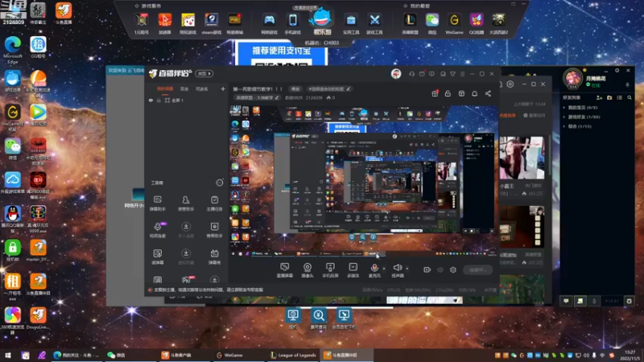The height and width of the screenshot is (362, 644).
Task: Launch steam游戏 from the launcher bar
Action: pos(212,23)
